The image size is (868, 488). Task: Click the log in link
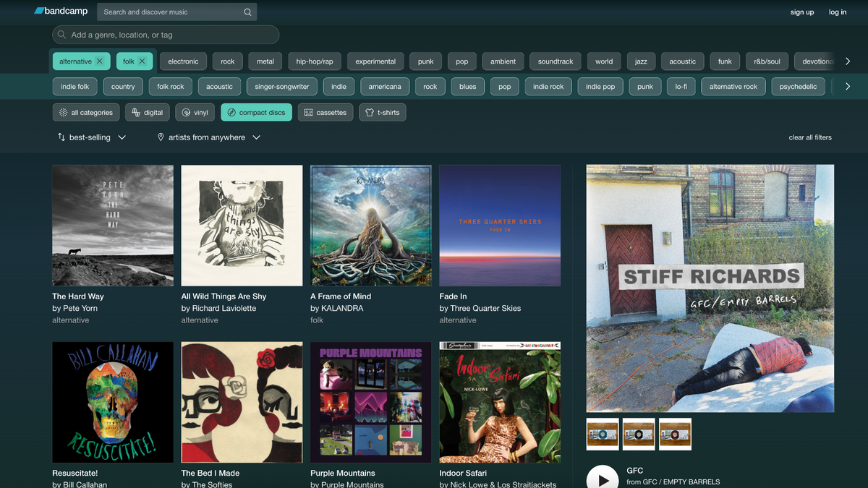pyautogui.click(x=837, y=12)
